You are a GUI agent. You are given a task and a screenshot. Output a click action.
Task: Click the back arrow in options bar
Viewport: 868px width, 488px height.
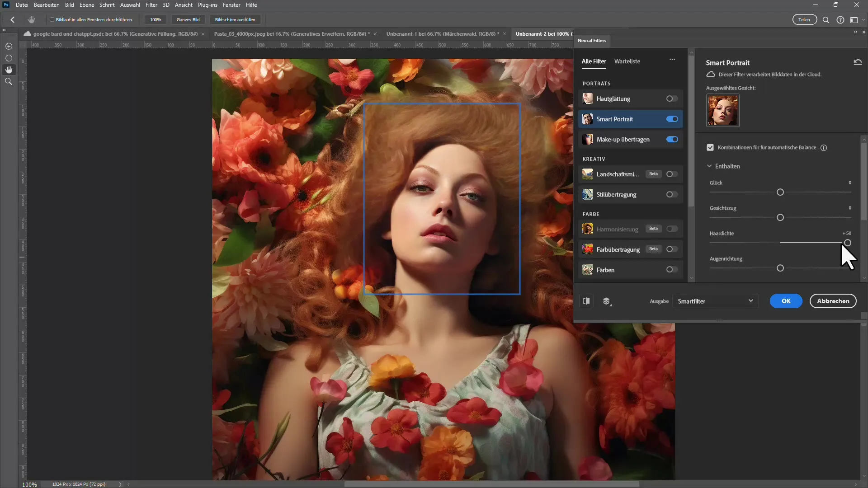point(13,20)
